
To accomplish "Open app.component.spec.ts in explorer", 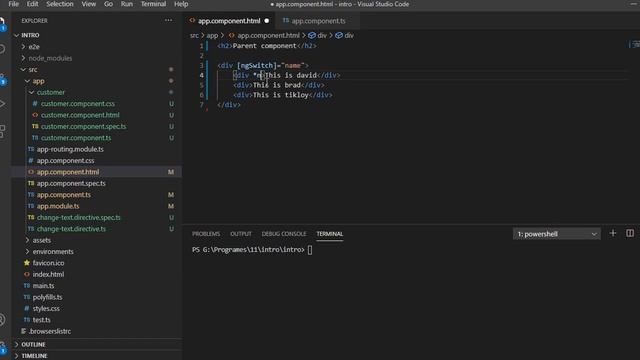I will [71, 184].
